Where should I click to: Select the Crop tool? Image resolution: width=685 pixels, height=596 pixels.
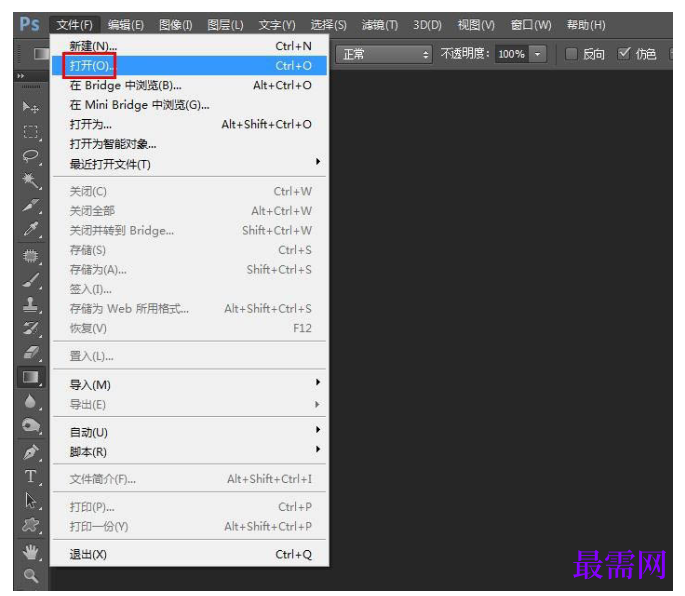tap(31, 205)
